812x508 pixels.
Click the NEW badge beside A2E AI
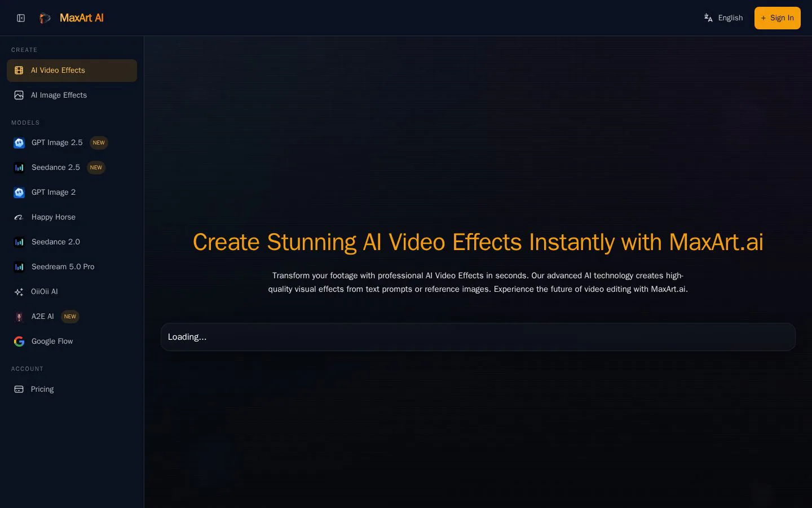[70, 317]
